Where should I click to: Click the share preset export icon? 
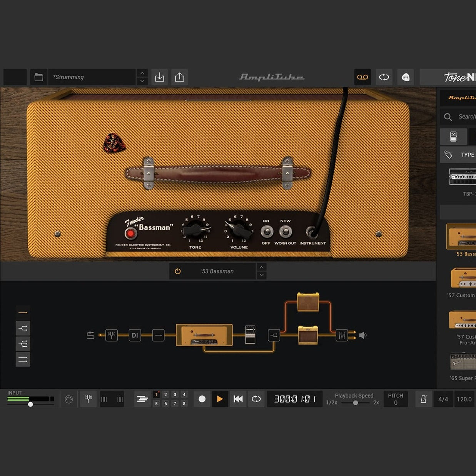click(179, 77)
